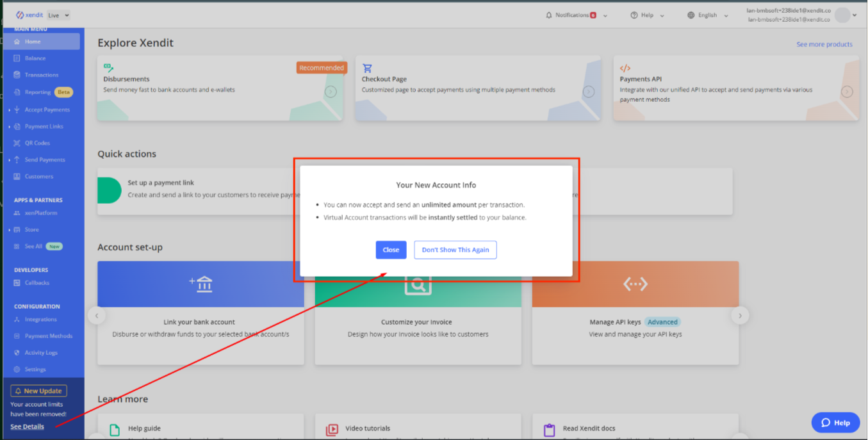Open the account email dropdown

801,15
